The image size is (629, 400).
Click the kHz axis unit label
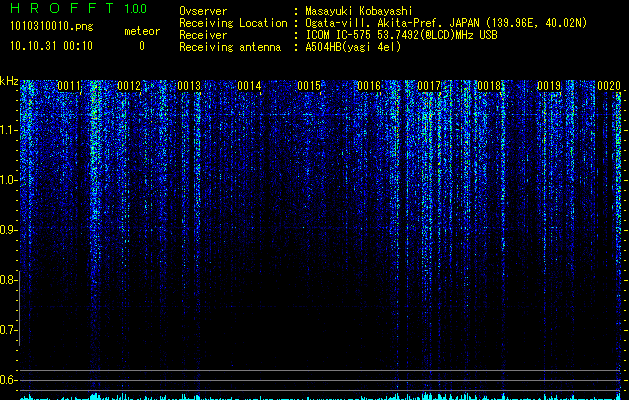9,82
